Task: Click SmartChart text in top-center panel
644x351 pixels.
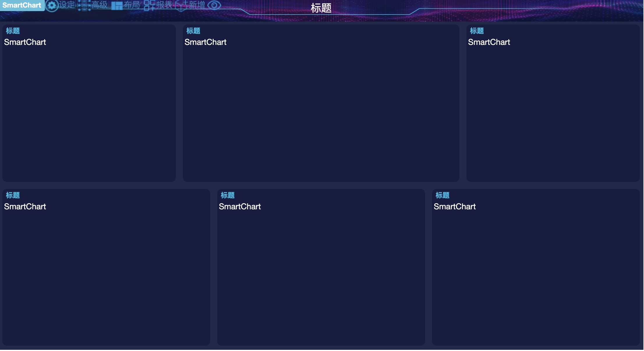Action: coord(206,42)
